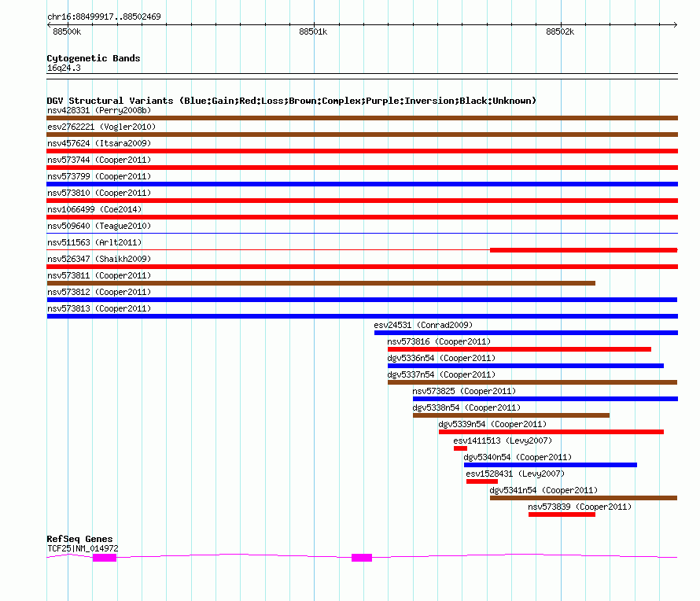Click the brown nsv573811 bar
This screenshot has height=601, width=700.
[x=321, y=283]
